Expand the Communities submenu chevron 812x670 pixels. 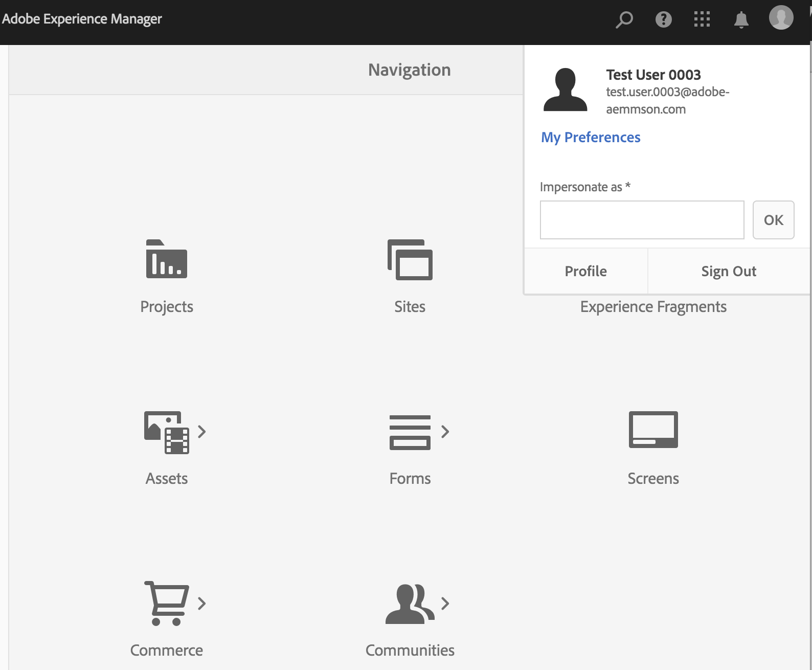(x=445, y=604)
